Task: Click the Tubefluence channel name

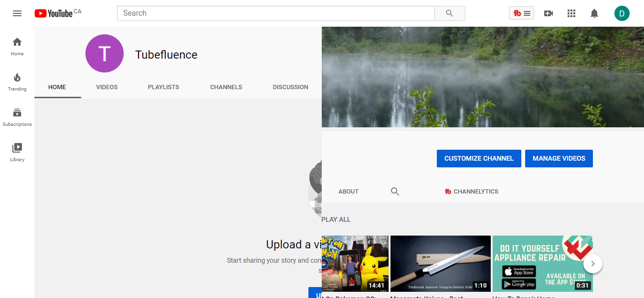Action: (166, 55)
